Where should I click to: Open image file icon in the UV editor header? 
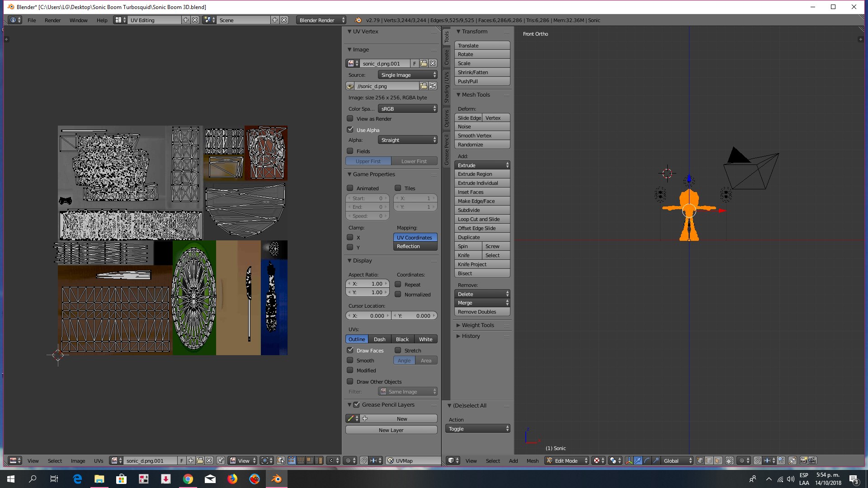coord(200,460)
